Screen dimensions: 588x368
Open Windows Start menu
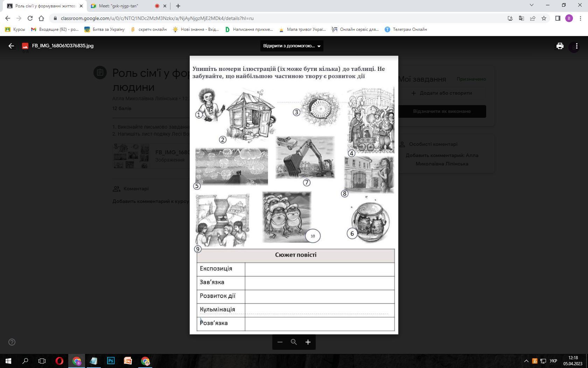[8, 361]
